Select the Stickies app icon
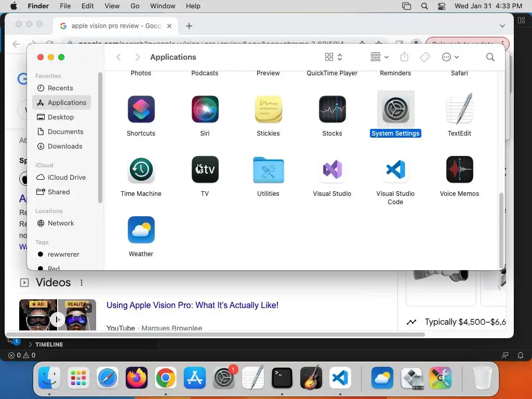 268,109
